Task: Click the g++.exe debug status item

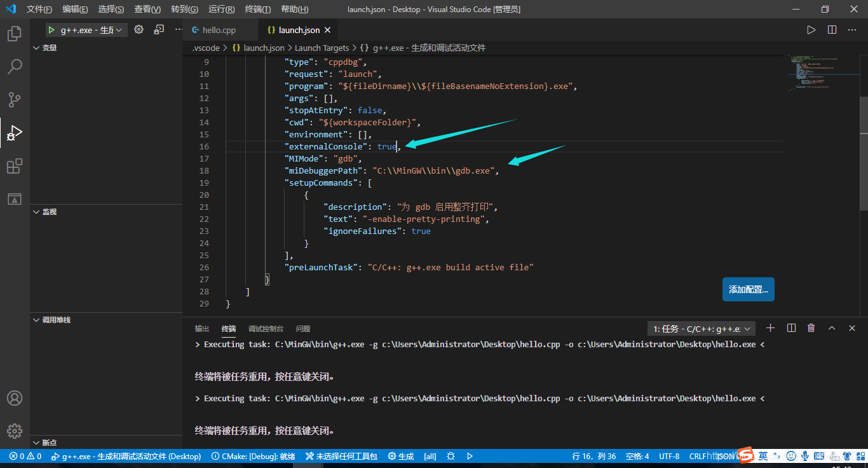Action: tap(126, 456)
